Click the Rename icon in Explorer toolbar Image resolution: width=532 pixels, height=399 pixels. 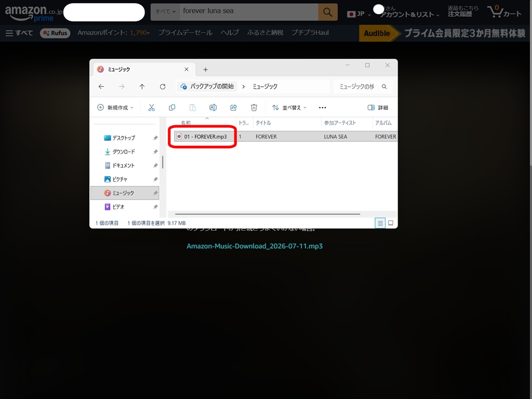click(x=212, y=108)
